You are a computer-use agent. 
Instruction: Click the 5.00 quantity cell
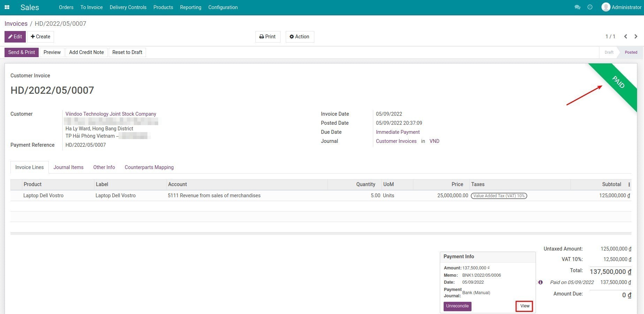click(x=375, y=196)
